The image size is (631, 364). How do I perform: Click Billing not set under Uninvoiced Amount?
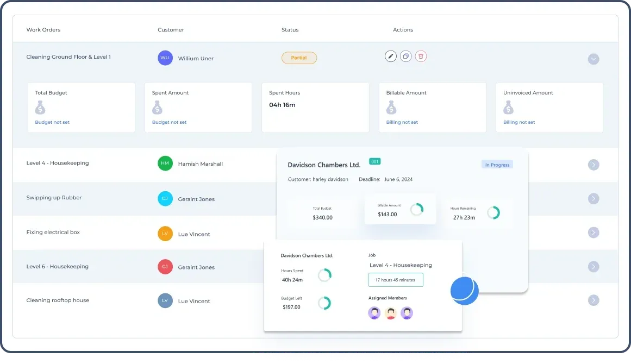click(x=519, y=122)
